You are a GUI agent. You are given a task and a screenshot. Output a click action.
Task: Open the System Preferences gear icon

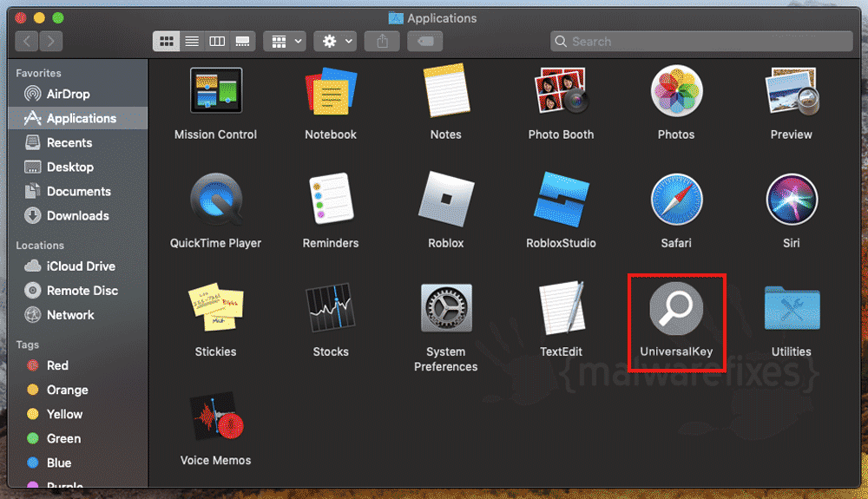point(446,307)
